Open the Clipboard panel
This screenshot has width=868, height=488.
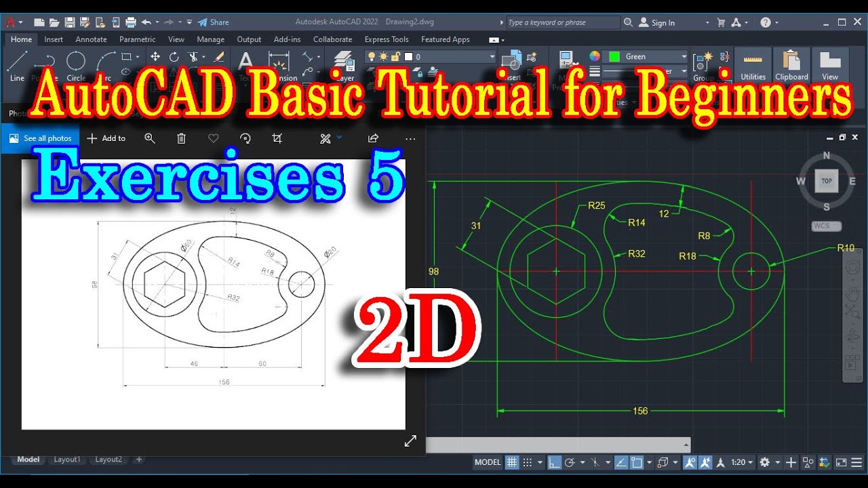click(791, 66)
